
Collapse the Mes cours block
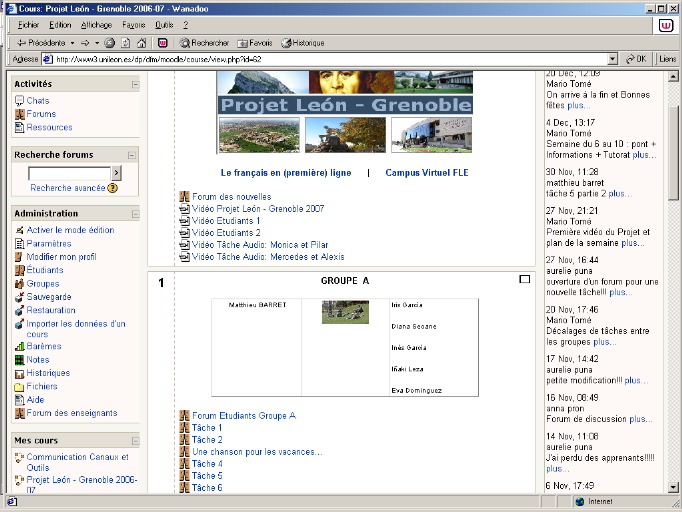pos(134,440)
